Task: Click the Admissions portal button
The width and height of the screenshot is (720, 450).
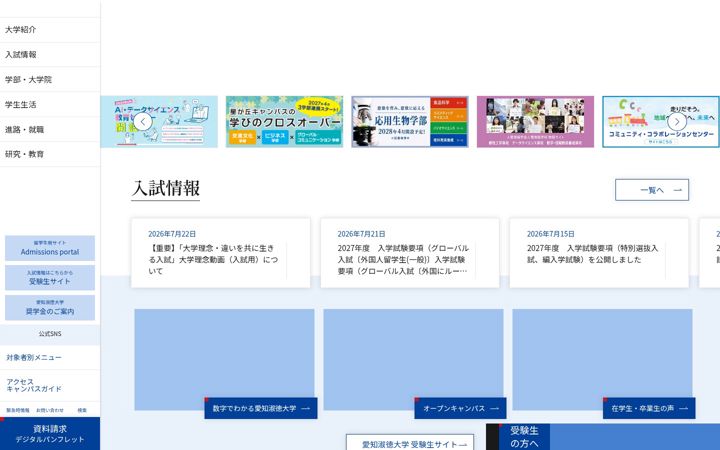Action: (50, 248)
